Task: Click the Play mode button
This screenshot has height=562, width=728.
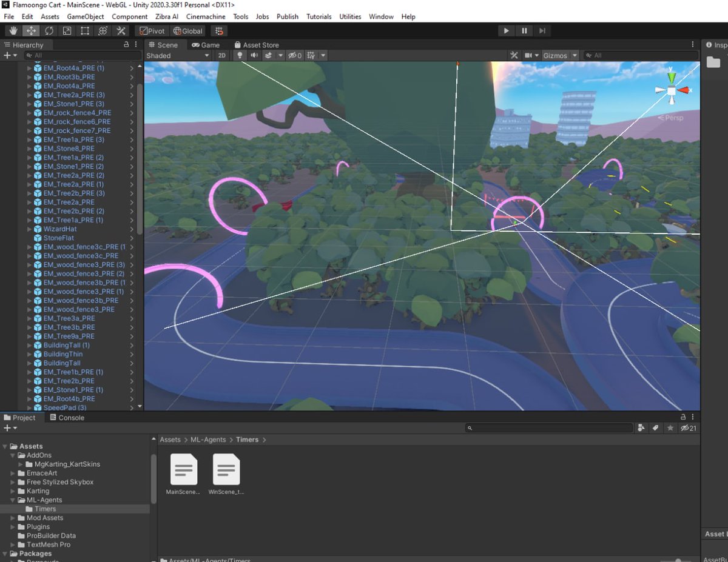Action: click(x=506, y=31)
